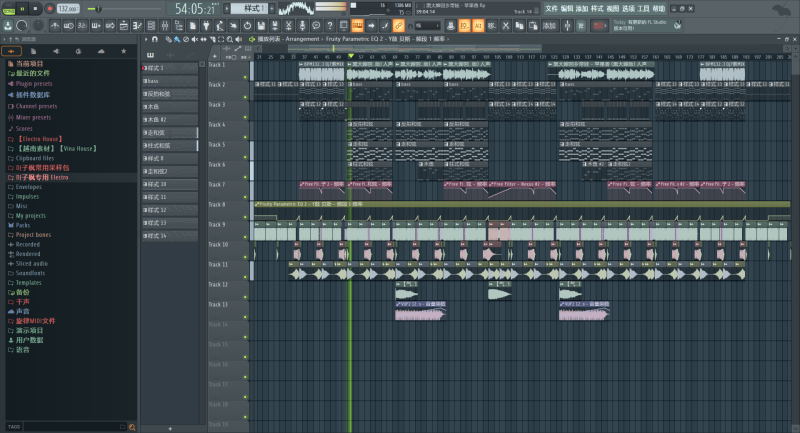
Task: Toggle the green mute light on Track 1
Action: (x=245, y=78)
